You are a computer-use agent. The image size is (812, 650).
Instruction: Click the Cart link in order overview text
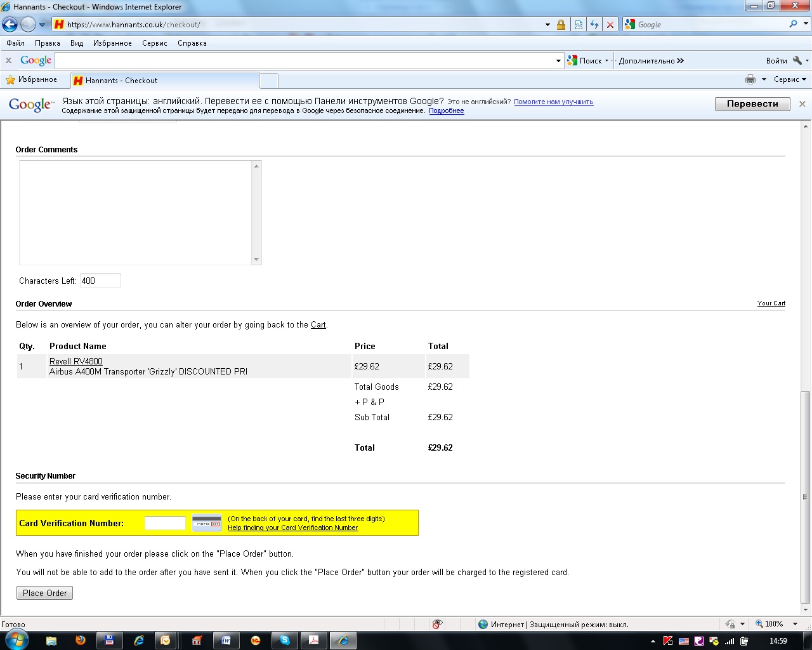(x=318, y=324)
